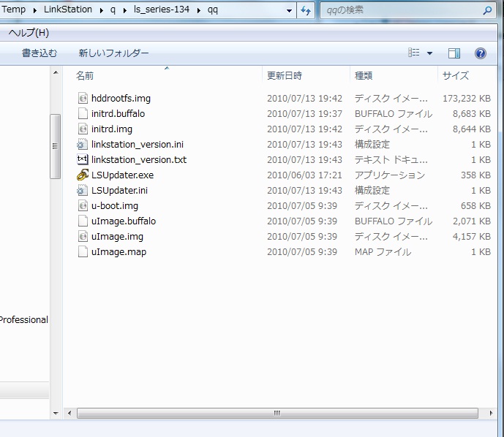Click the テキスト ドキュ... type cell
Image resolution: width=504 pixels, height=437 pixels.
(x=391, y=159)
